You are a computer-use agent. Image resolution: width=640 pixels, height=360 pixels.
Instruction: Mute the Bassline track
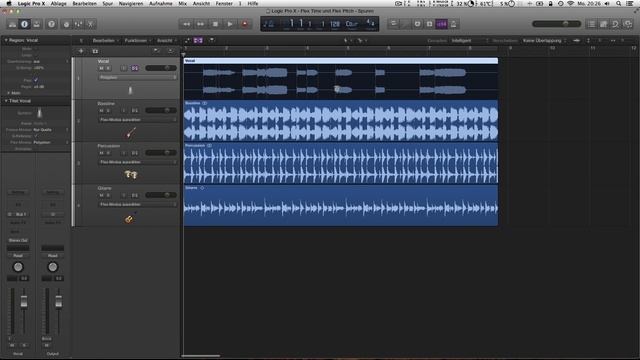101,111
